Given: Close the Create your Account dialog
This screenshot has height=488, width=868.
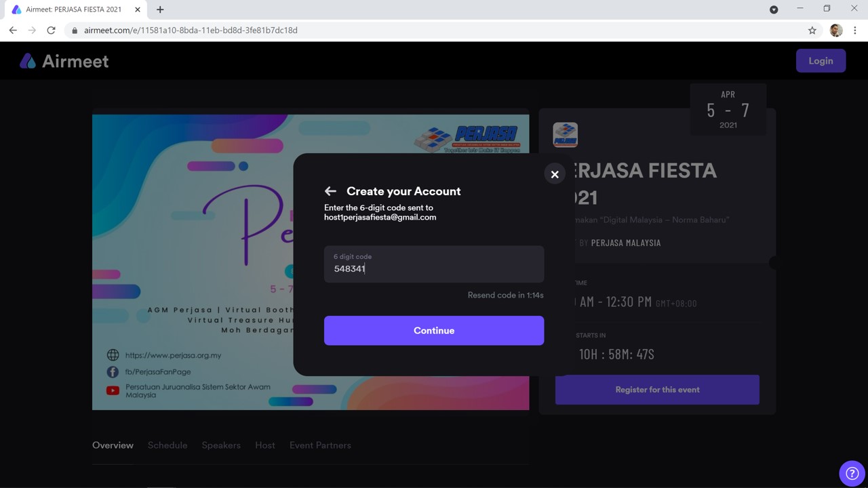Looking at the screenshot, I should (555, 174).
